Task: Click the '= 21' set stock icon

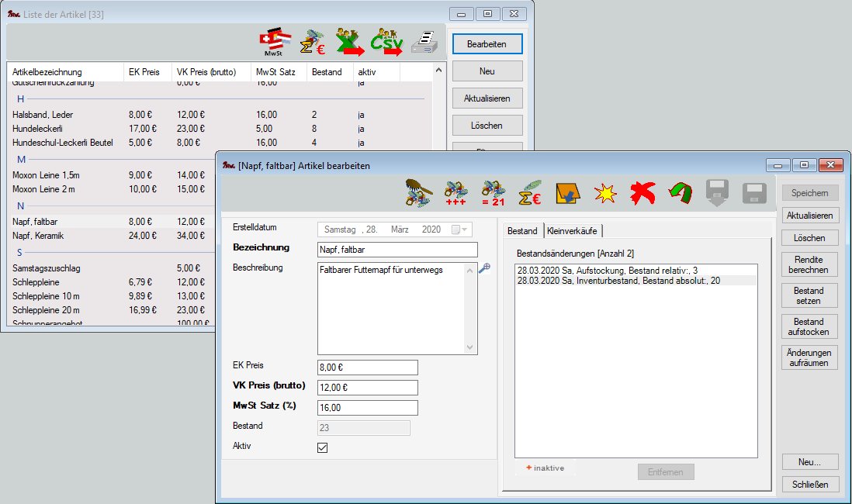Action: click(x=494, y=192)
